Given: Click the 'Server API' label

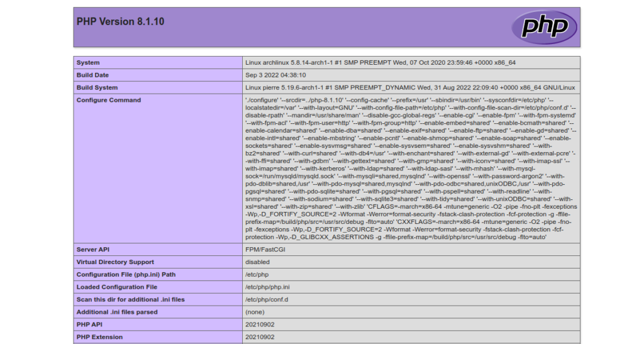Looking at the screenshot, I should coord(93,250).
